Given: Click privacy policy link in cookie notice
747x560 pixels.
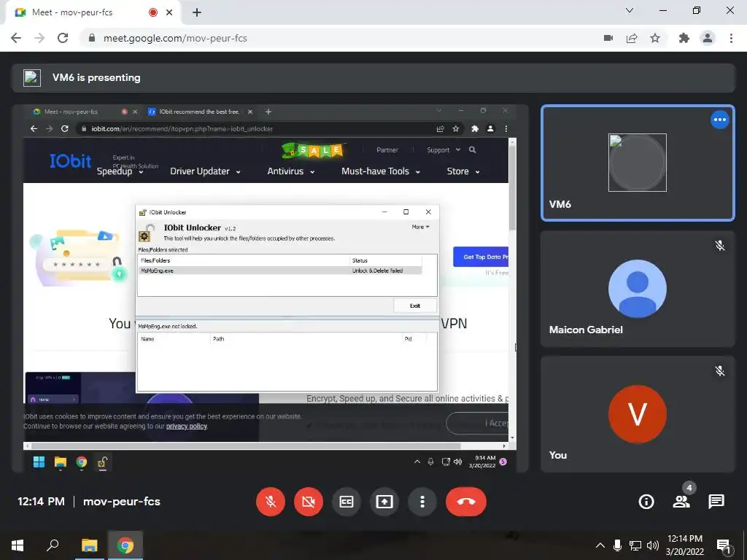Looking at the screenshot, I should pos(186,426).
